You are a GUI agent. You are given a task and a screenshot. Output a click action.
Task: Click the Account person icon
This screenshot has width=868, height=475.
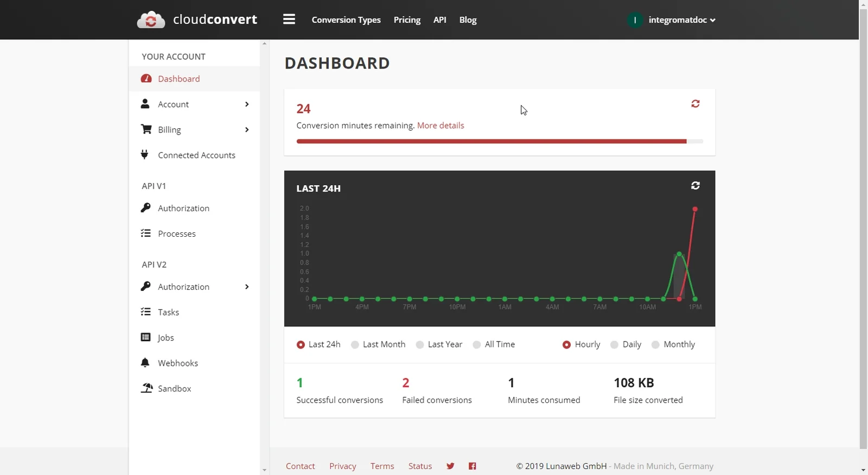(145, 104)
